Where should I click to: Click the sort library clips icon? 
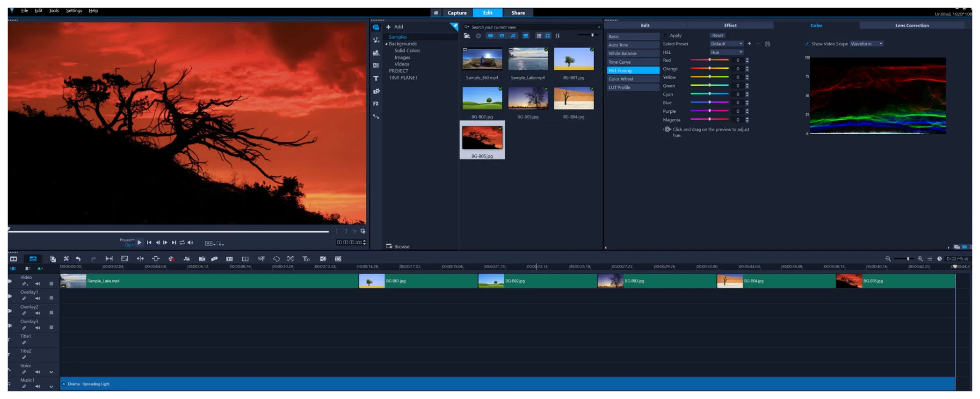558,36
